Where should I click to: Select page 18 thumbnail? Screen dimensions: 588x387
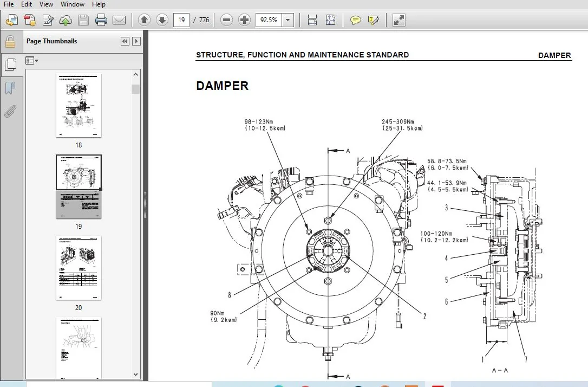tap(79, 105)
